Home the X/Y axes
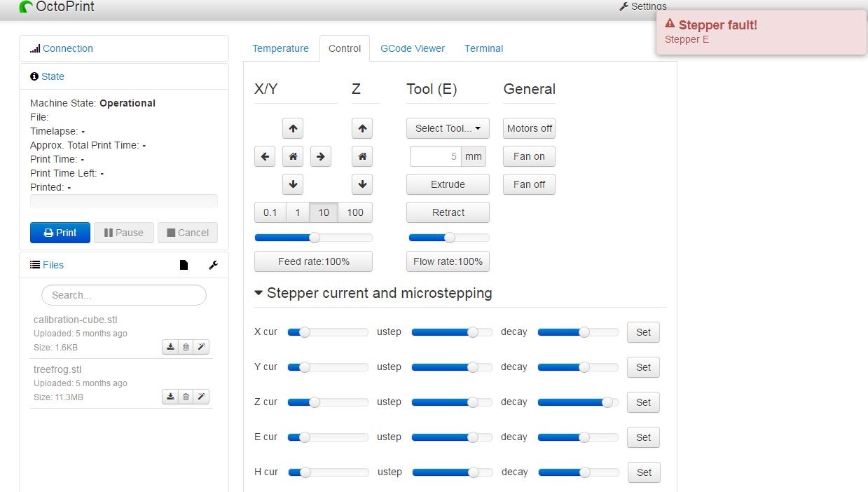868x492 pixels. pyautogui.click(x=293, y=156)
